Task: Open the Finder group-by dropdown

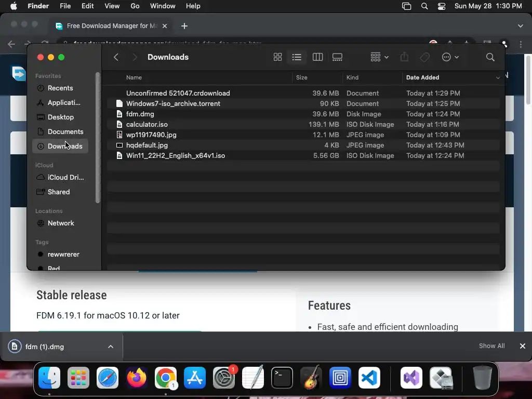Action: [x=379, y=57]
